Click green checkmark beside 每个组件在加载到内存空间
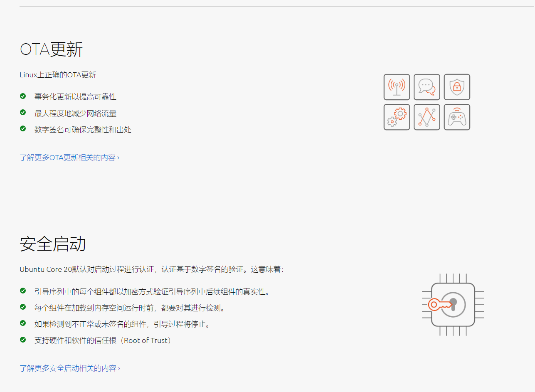Screen dimensions: 535x392 coord(23,307)
